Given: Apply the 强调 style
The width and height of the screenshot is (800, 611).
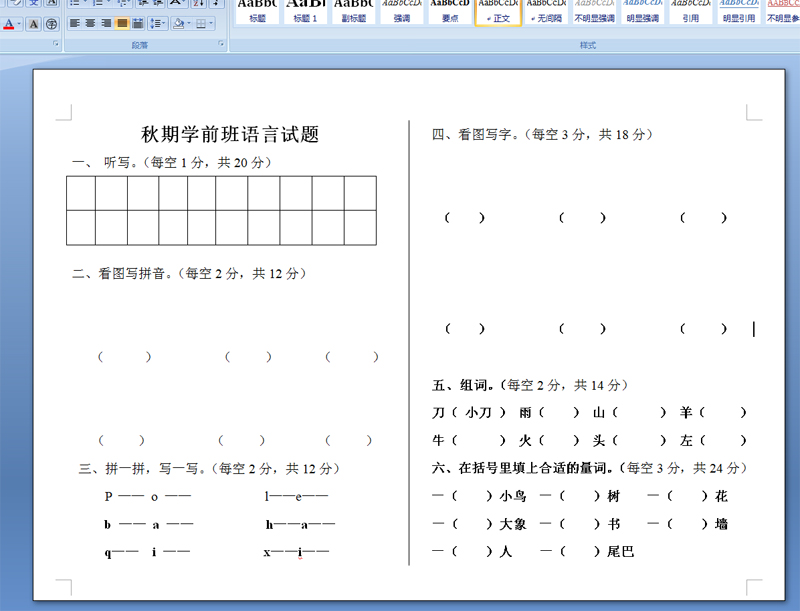Looking at the screenshot, I should 402,12.
